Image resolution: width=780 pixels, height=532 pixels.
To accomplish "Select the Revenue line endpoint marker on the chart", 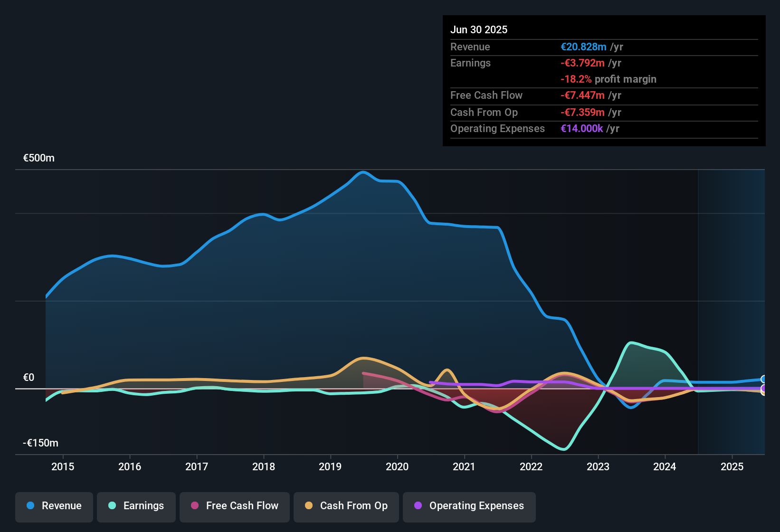I will (763, 379).
